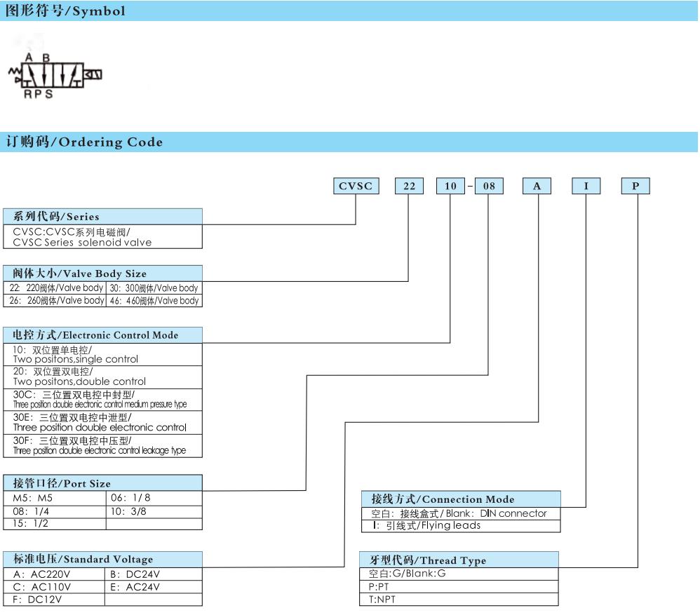Image resolution: width=700 pixels, height=615 pixels.
Task: Click the P thread type code box
Action: 635,186
